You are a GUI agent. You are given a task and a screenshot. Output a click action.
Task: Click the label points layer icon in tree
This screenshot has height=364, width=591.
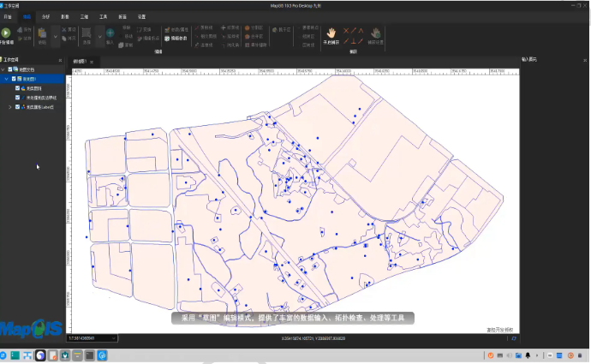23,107
